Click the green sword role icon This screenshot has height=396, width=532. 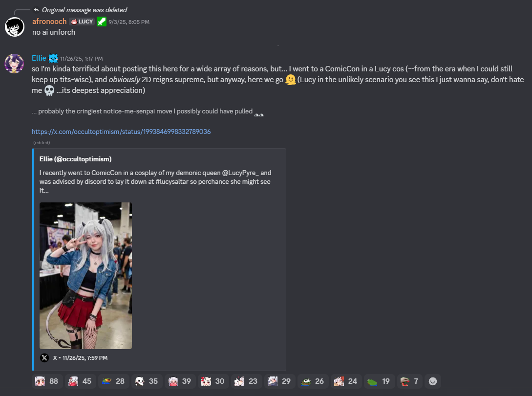click(102, 22)
